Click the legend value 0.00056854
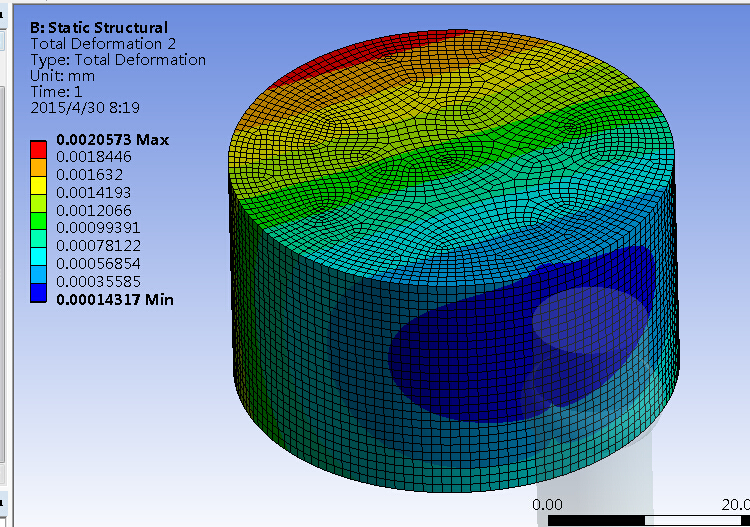Viewport: 750px width, 527px height. pos(98,264)
